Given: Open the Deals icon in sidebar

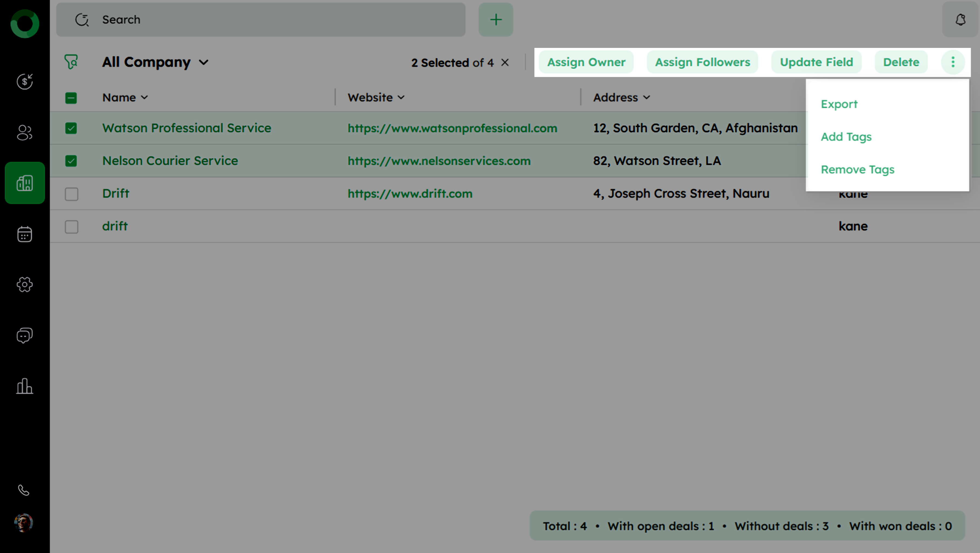Looking at the screenshot, I should pos(25,81).
